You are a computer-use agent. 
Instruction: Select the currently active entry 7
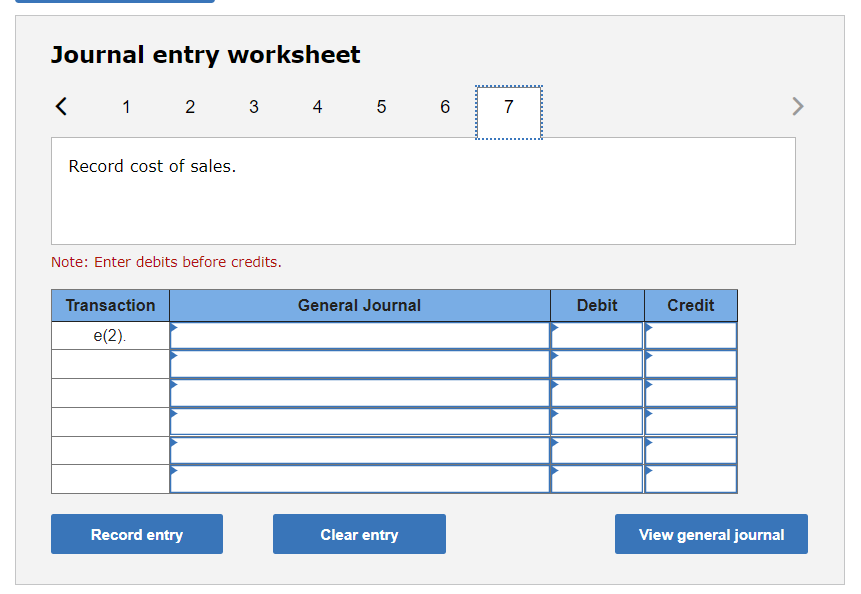pos(508,106)
